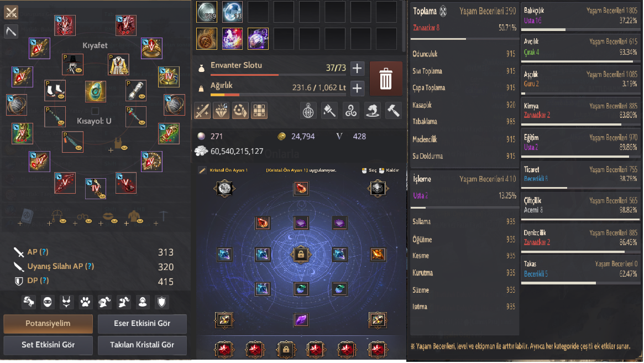
Task: Open the Potansiyelim tab
Action: 48,324
